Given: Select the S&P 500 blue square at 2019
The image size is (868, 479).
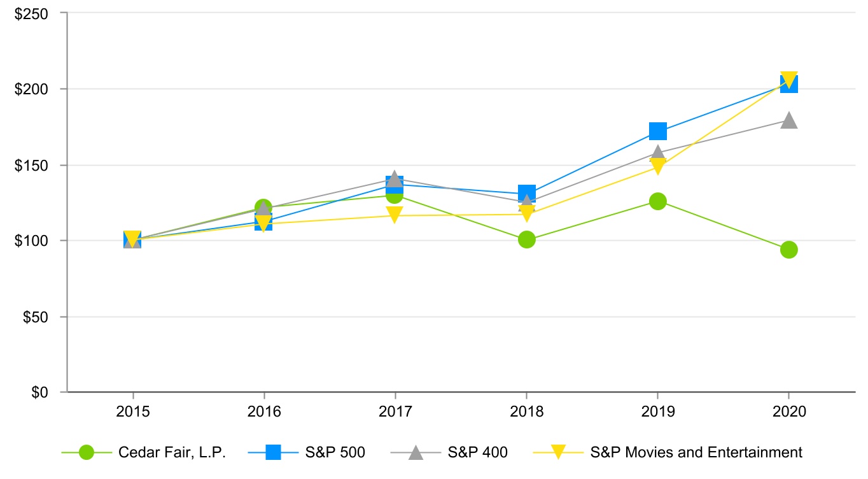Looking at the screenshot, I should coord(657,131).
